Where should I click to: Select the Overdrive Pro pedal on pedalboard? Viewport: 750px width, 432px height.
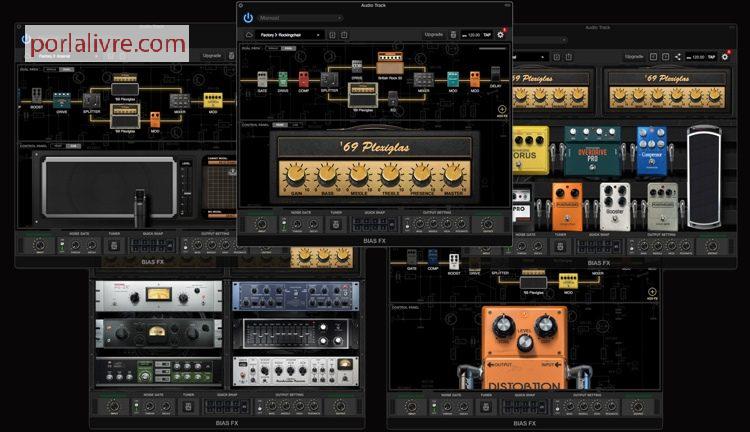pyautogui.click(x=592, y=150)
